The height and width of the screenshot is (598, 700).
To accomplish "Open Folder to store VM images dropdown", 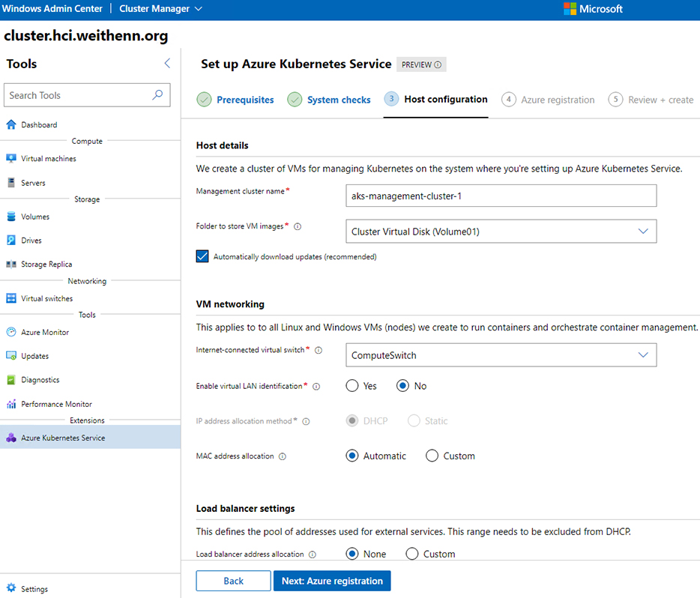I will [x=501, y=231].
